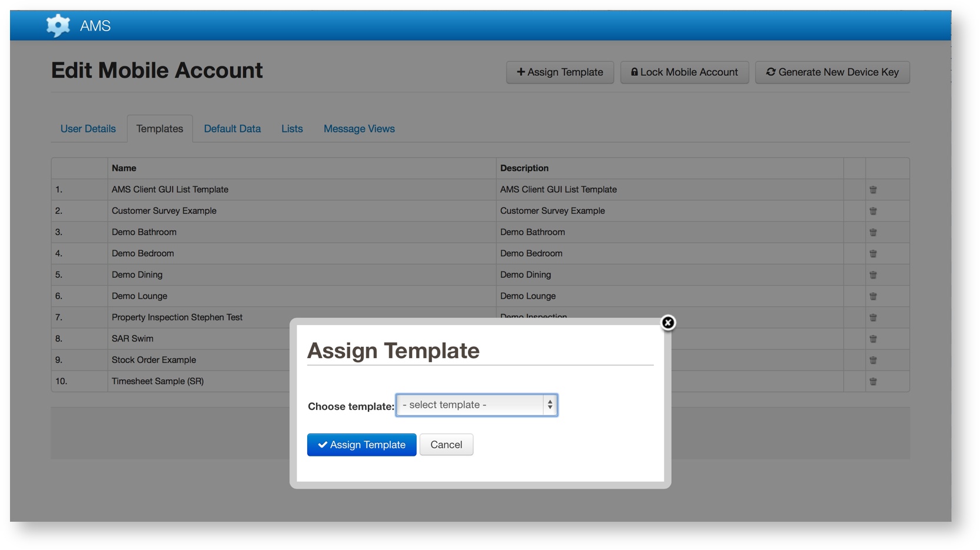This screenshot has height=550, width=980.
Task: Switch to the User Details tab
Action: pos(88,128)
